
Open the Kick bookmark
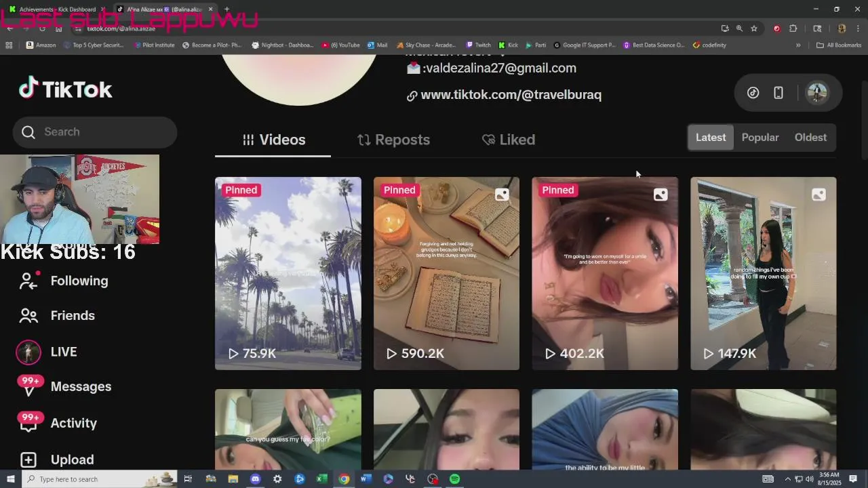[x=509, y=45]
